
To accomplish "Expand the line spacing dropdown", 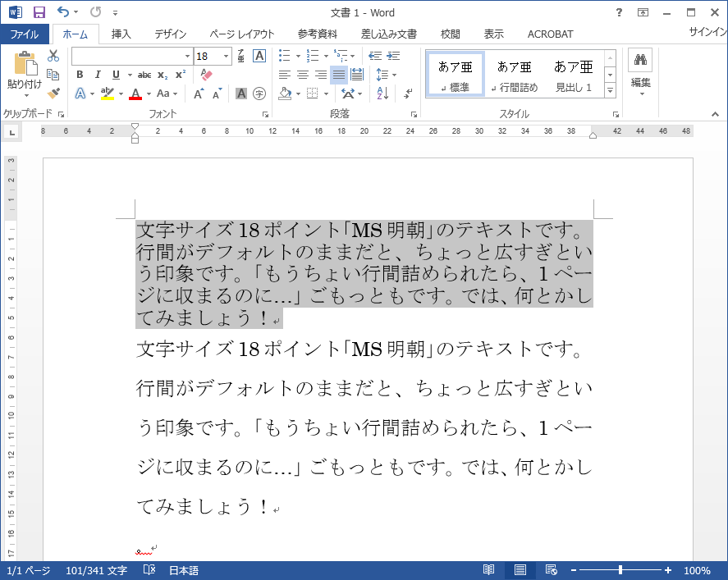I will 395,75.
